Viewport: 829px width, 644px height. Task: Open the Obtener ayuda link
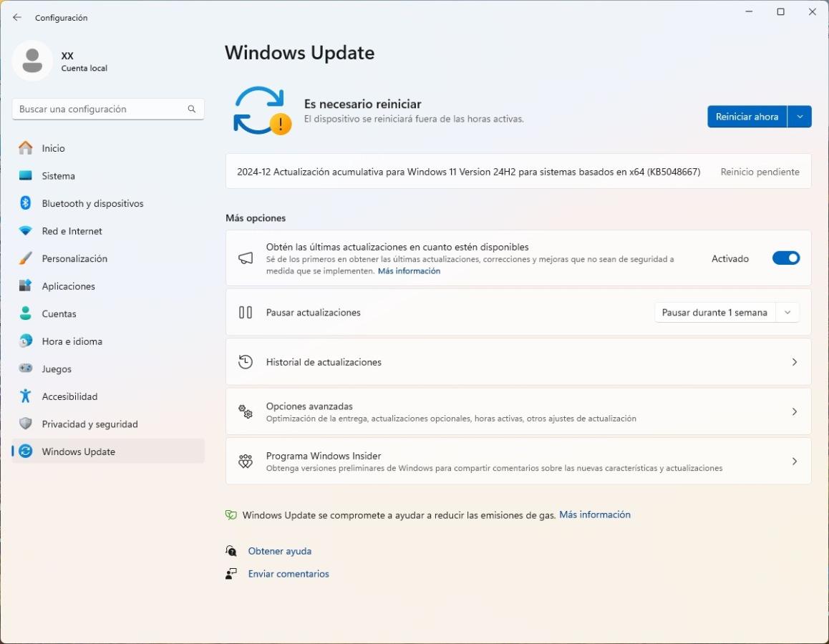point(279,551)
